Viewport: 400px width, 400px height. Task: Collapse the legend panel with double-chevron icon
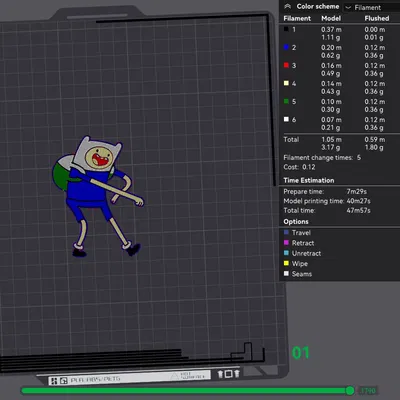tap(288, 6)
